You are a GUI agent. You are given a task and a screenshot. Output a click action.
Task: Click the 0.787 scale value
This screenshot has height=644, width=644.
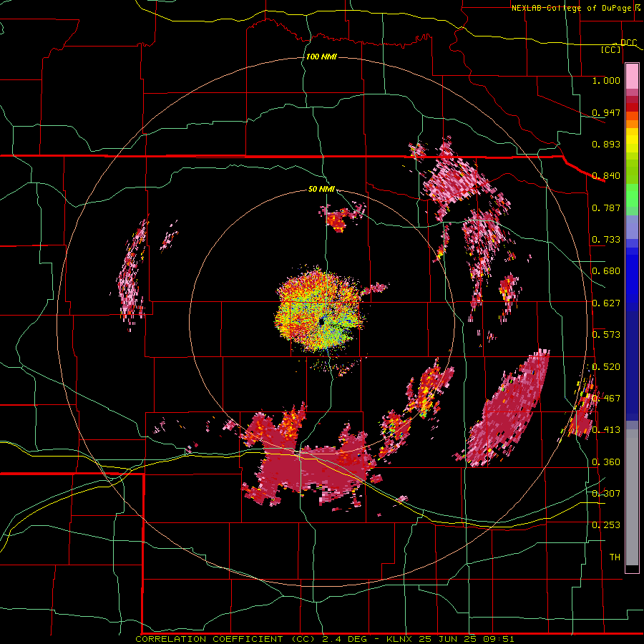[606, 208]
